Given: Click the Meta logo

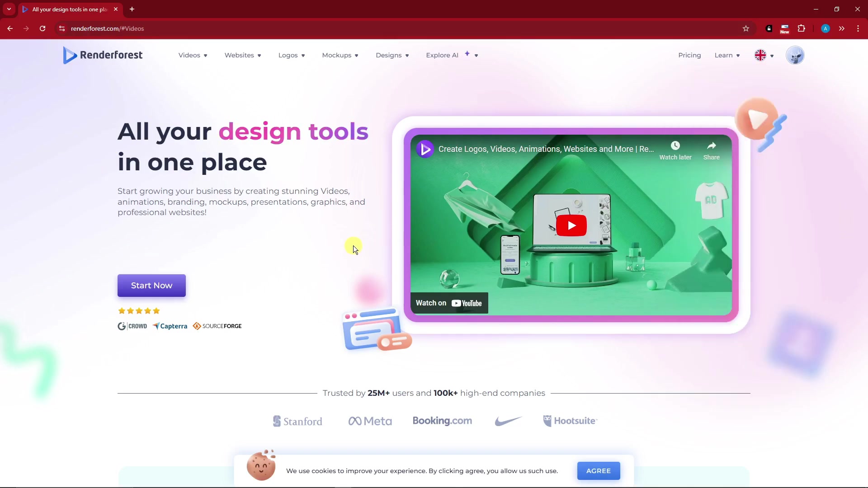Looking at the screenshot, I should click(370, 421).
